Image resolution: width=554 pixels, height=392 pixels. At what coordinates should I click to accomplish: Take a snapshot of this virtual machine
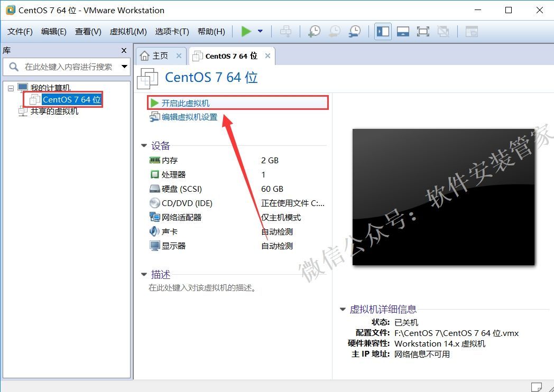coord(314,32)
